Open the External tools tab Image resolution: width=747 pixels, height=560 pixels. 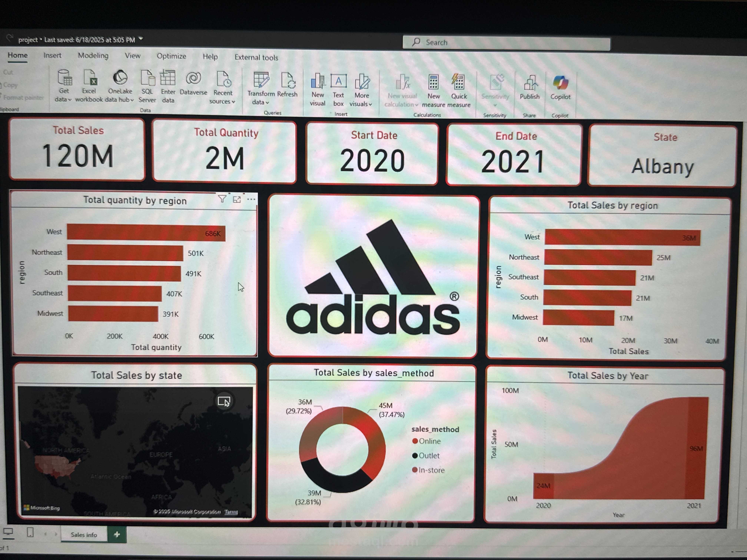click(x=256, y=58)
